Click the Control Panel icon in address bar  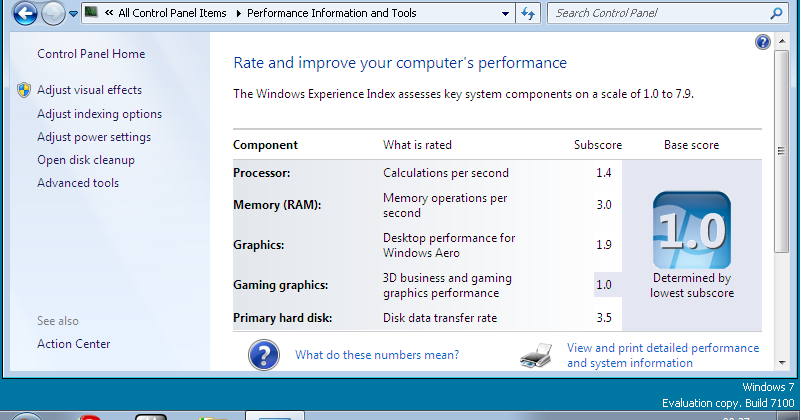pyautogui.click(x=91, y=12)
